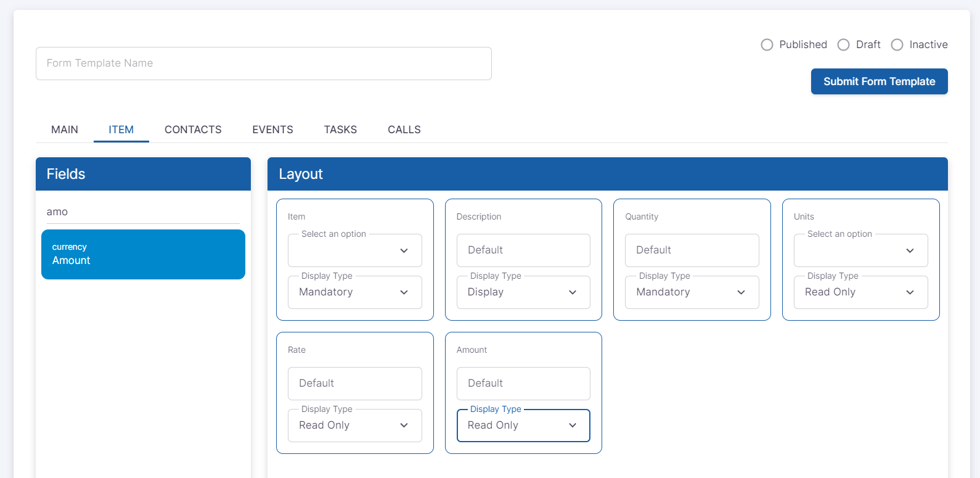Open the CALLS tab
The height and width of the screenshot is (478, 980).
tap(404, 130)
